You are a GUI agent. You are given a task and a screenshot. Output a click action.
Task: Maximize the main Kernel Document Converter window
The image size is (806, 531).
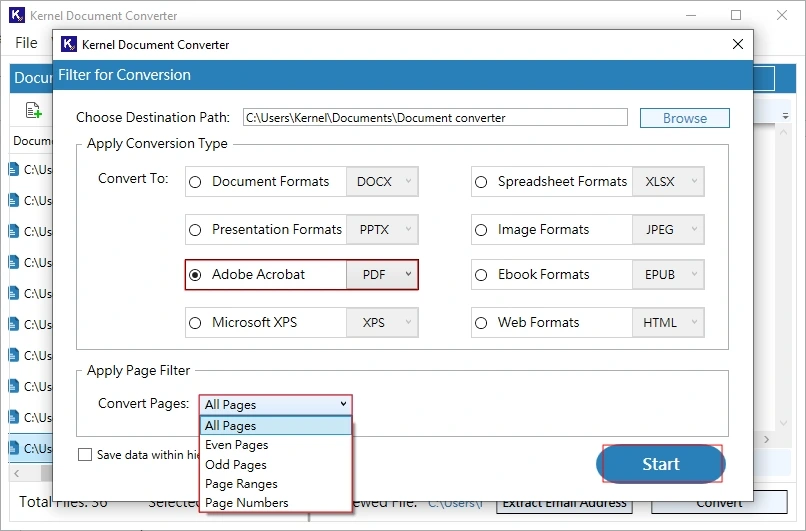[x=736, y=15]
